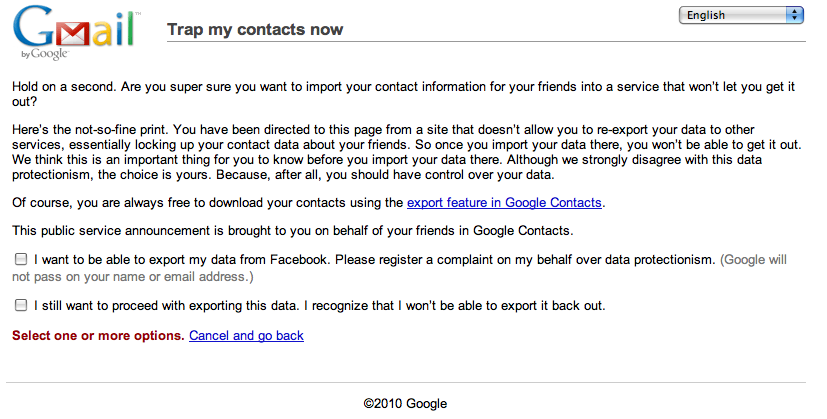Click the 'English' text in the language selector
Screen dimensions: 827x419
(707, 15)
